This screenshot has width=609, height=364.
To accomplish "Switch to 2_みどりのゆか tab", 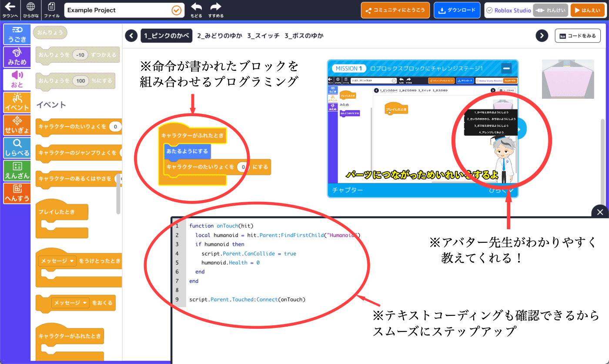I will tap(219, 36).
